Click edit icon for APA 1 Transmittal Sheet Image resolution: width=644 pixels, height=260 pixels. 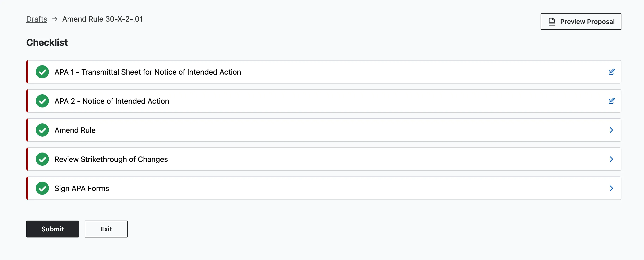(x=611, y=72)
